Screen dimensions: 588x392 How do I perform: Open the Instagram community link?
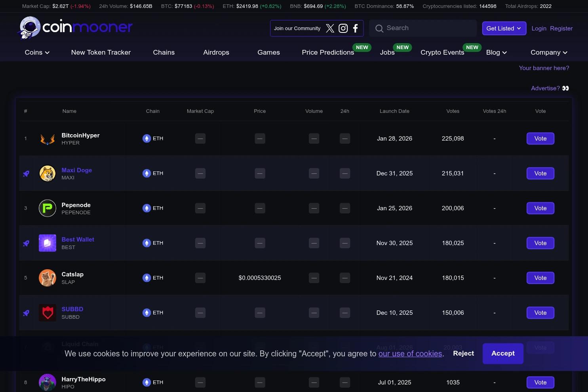pyautogui.click(x=343, y=29)
